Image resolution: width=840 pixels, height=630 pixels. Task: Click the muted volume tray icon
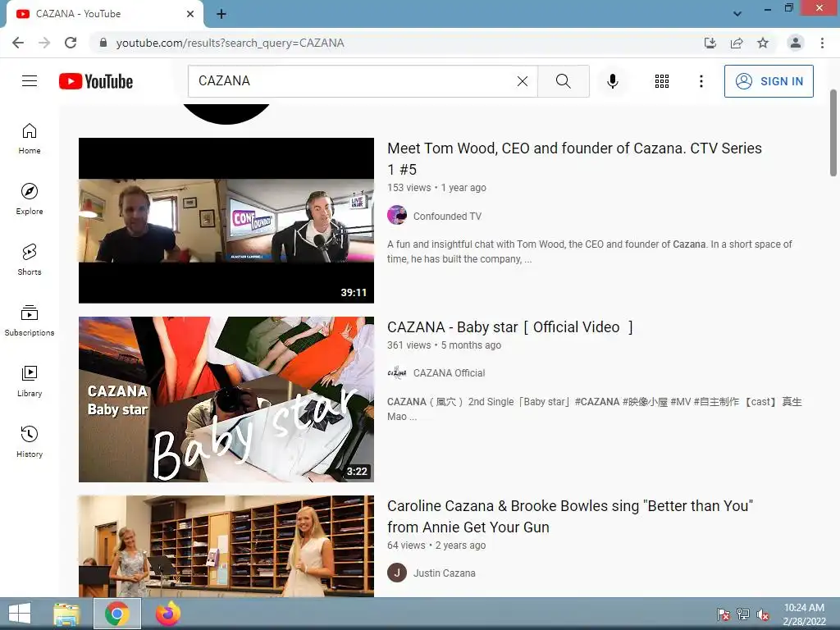click(763, 615)
